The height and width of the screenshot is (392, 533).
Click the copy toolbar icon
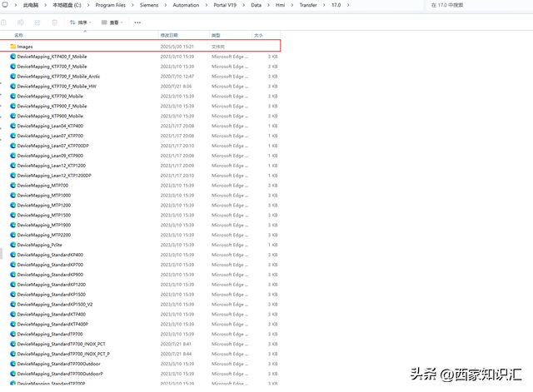pos(20,22)
